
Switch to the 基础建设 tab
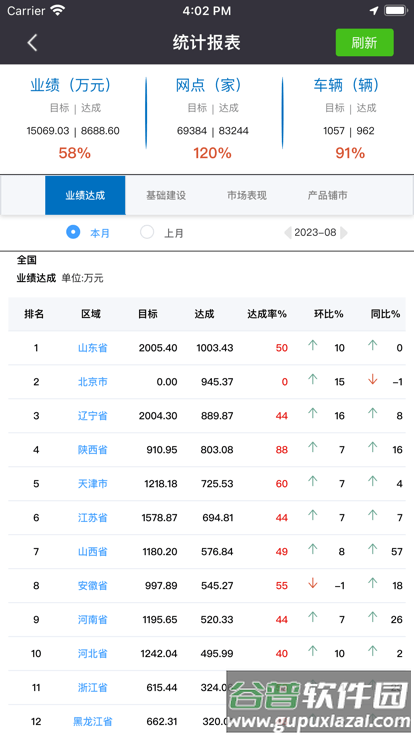pos(166,195)
